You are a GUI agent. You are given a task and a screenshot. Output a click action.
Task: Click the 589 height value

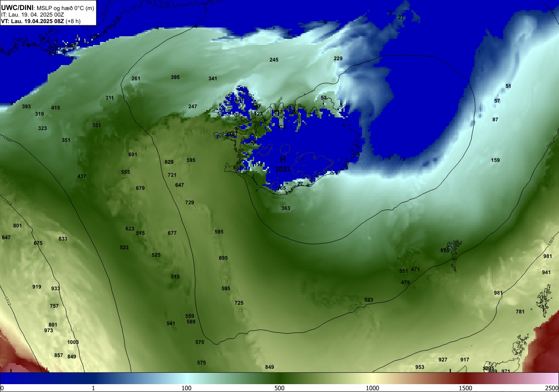point(191,322)
